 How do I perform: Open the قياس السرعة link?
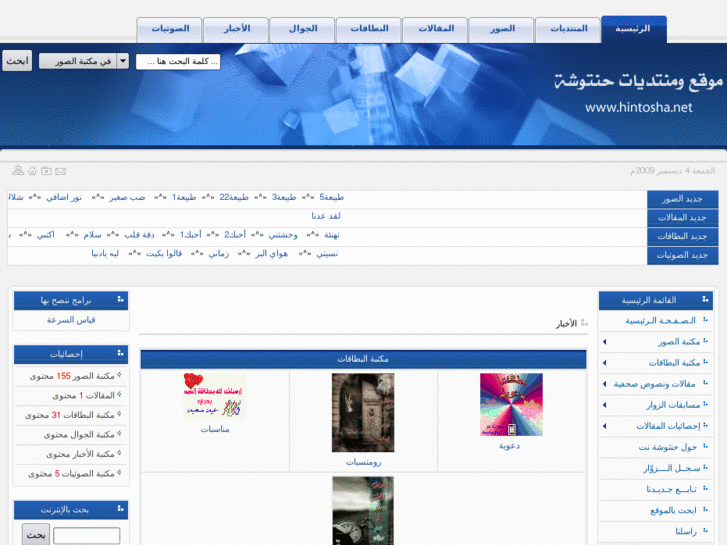[71, 320]
